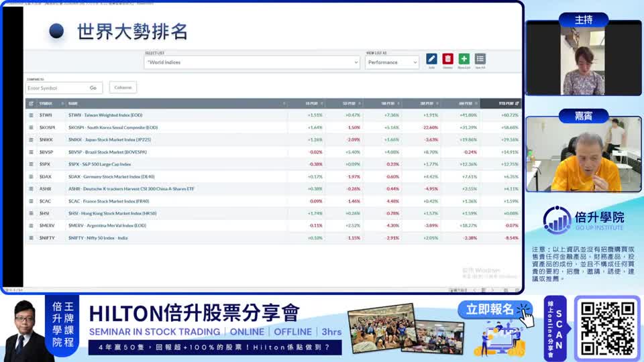Screen dimensions: 644x362
Task: Click the menu handle icon on the $BVSP row
Action: (31, 152)
